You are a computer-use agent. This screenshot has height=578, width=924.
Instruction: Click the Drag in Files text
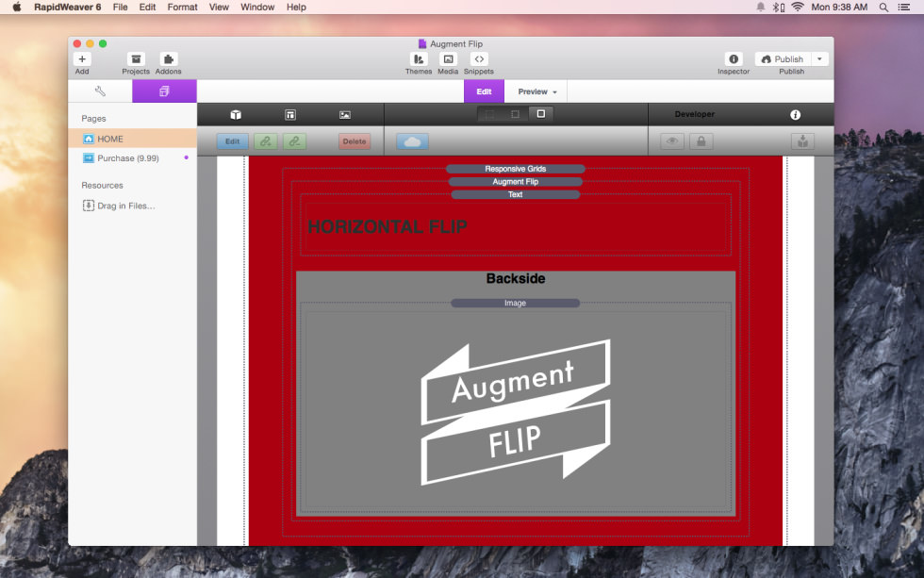pos(126,206)
